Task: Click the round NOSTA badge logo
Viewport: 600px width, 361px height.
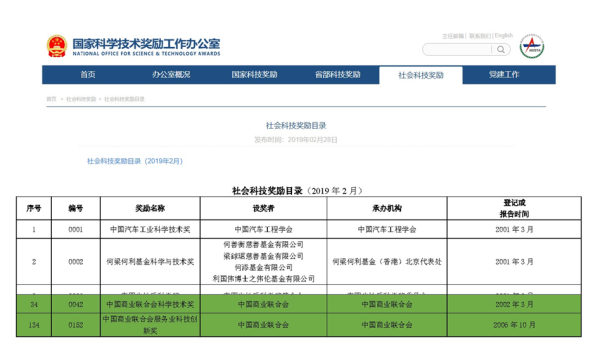Action: (532, 46)
